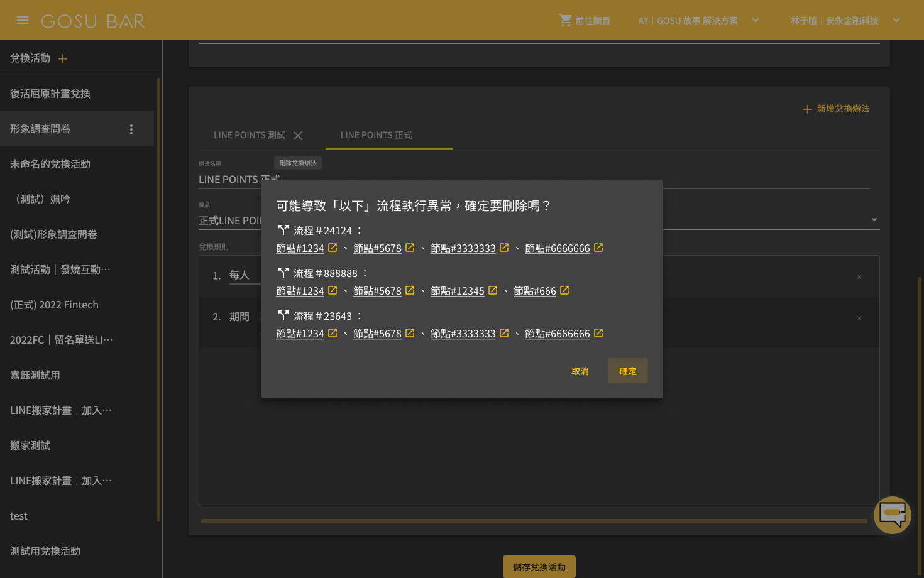Screen dimensions: 924x578
Task: Open the 獎品 dropdown arrow
Action: (874, 220)
